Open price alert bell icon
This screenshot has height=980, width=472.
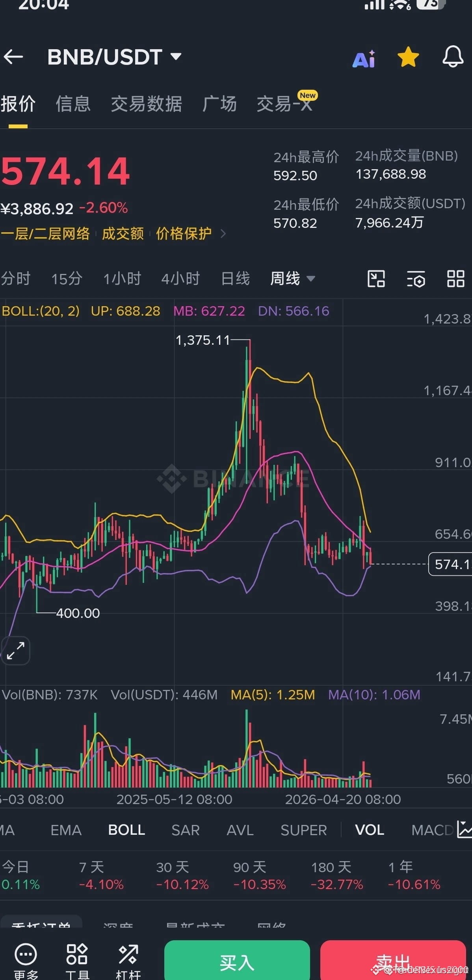(453, 56)
